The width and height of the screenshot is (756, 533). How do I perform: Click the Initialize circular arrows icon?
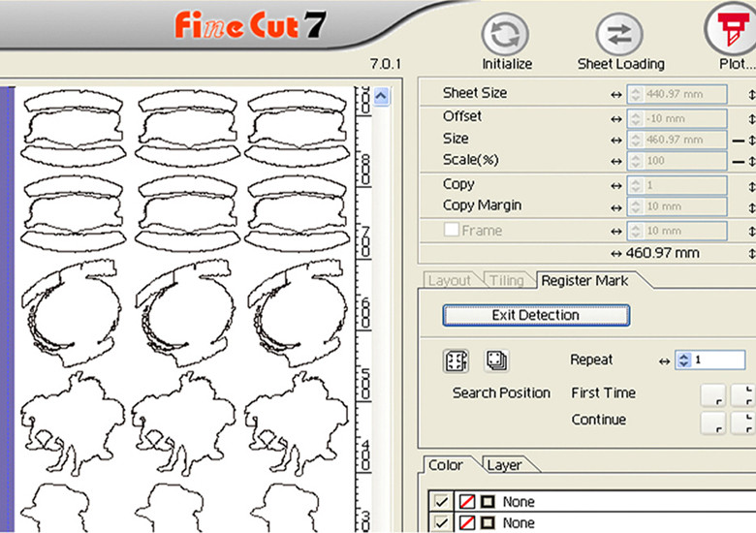(507, 33)
